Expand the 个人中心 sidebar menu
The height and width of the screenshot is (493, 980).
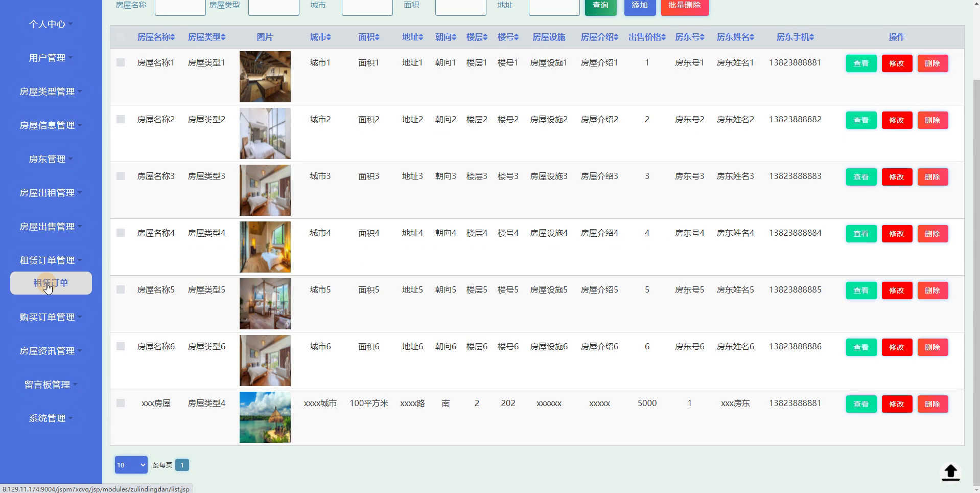pyautogui.click(x=51, y=24)
